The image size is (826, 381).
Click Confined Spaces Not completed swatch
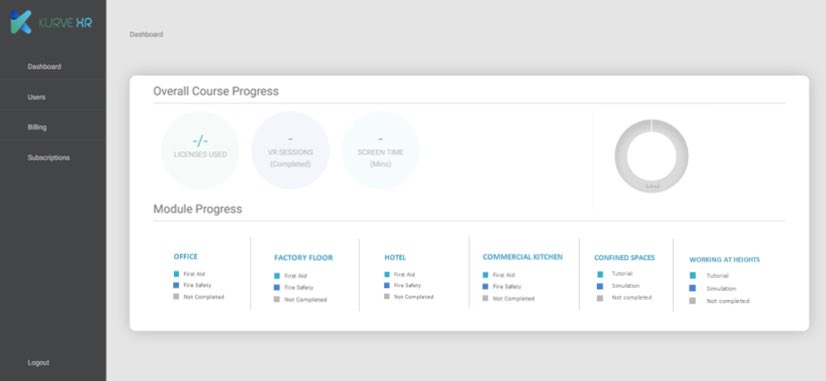[x=600, y=298]
